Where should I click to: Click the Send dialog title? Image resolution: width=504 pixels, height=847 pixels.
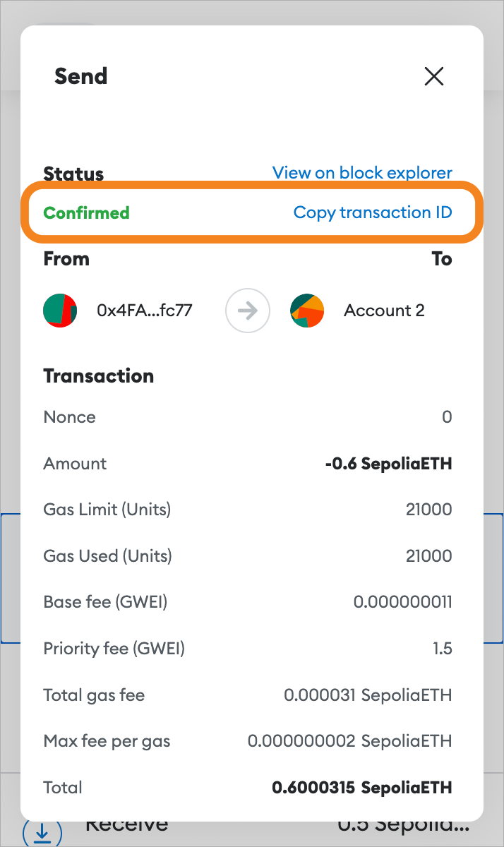(80, 76)
